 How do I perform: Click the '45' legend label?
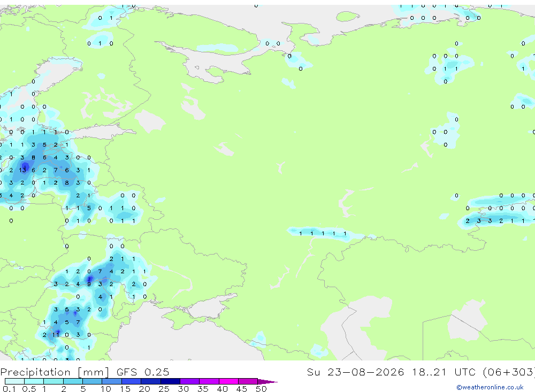[x=242, y=389]
